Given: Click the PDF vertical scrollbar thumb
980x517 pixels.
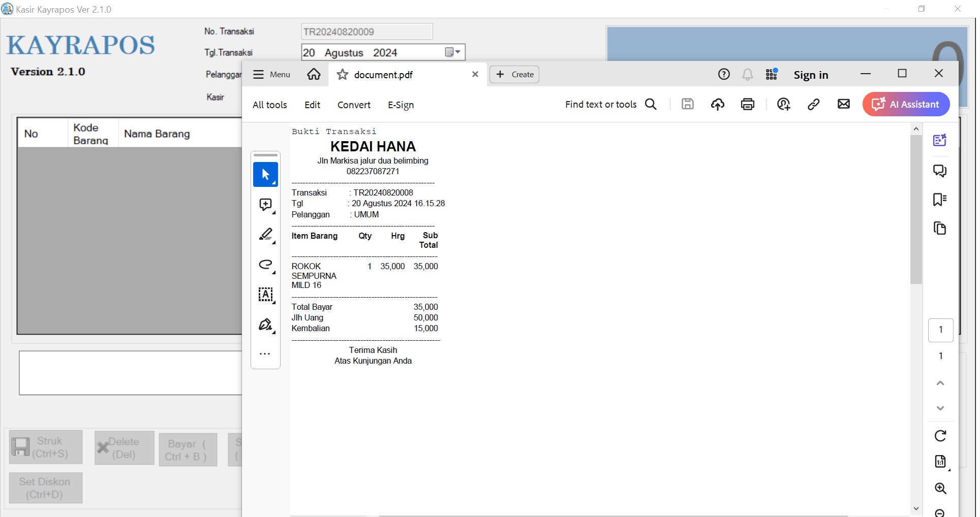Looking at the screenshot, I should [x=916, y=209].
